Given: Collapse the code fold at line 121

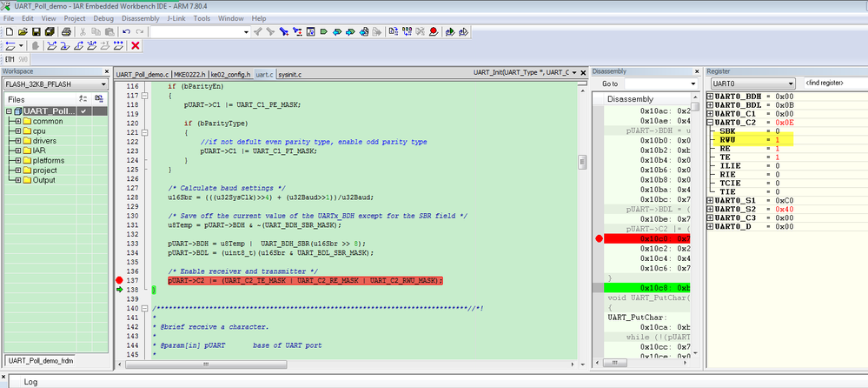Looking at the screenshot, I should pos(144,132).
